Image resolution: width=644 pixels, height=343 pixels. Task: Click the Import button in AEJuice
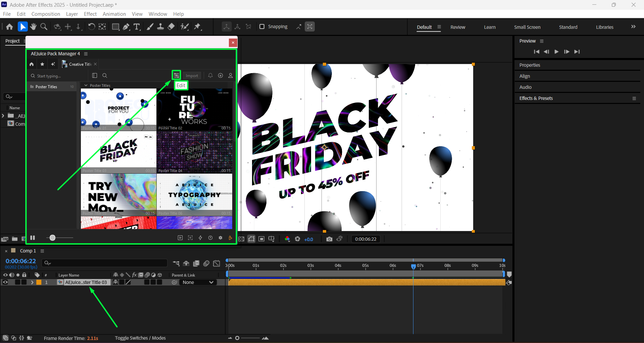[x=192, y=76]
